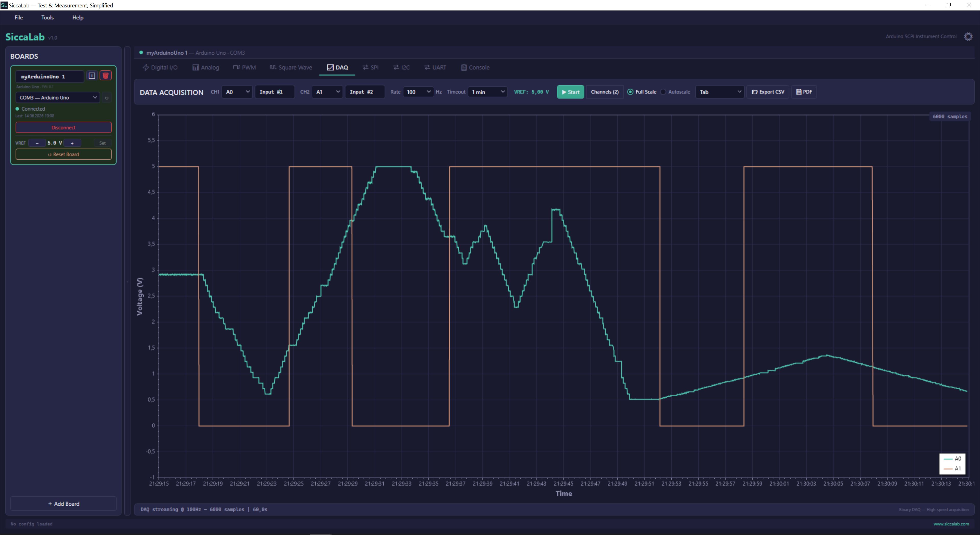This screenshot has width=980, height=535.
Task: Select Full Scale radio option
Action: pos(642,92)
